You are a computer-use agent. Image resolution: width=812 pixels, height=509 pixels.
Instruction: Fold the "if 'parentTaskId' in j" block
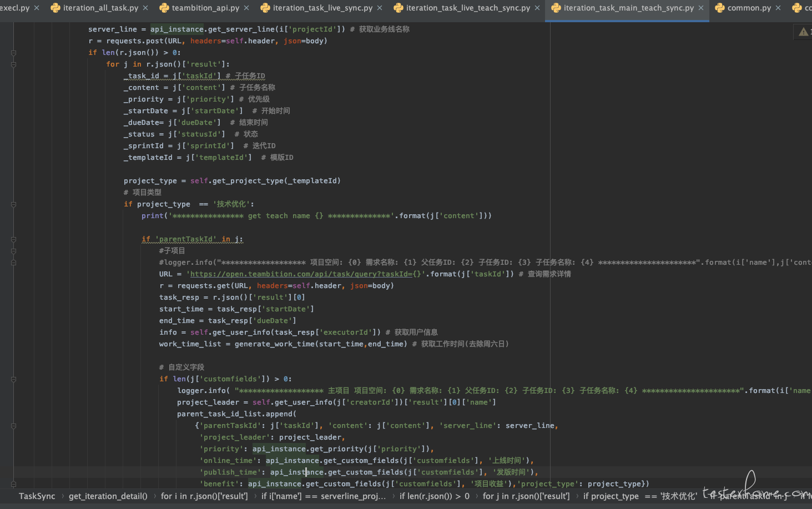[x=13, y=239]
